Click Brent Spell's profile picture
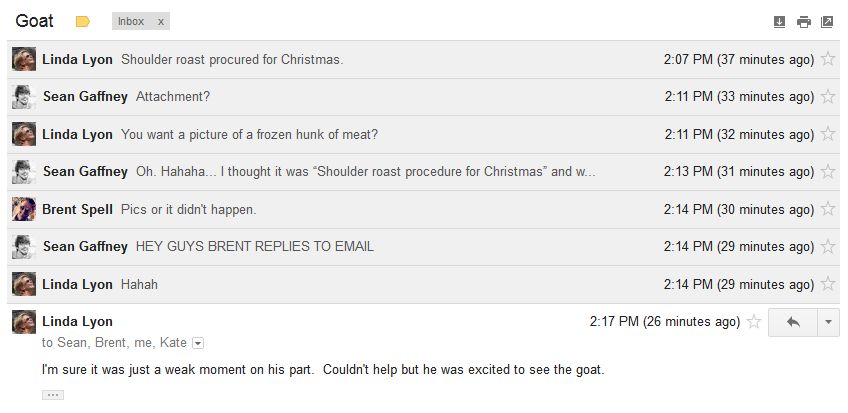Viewport: 848px width, 413px height. click(24, 209)
